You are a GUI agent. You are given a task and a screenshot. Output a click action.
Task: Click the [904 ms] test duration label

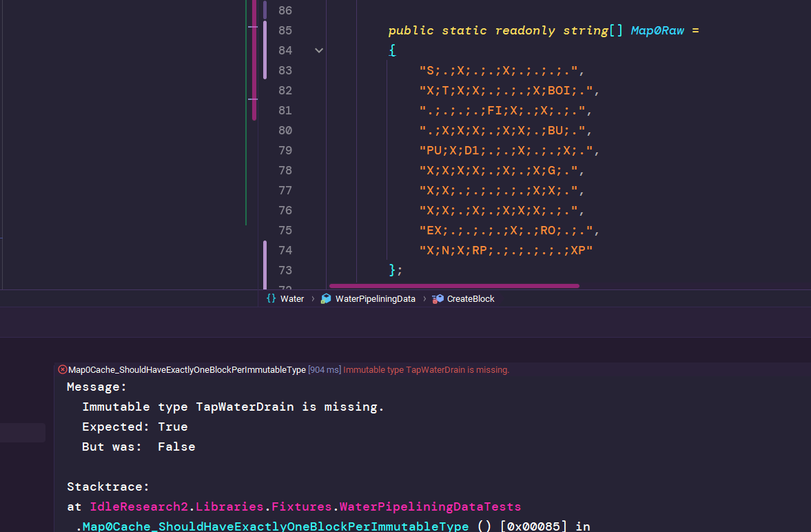coord(324,369)
